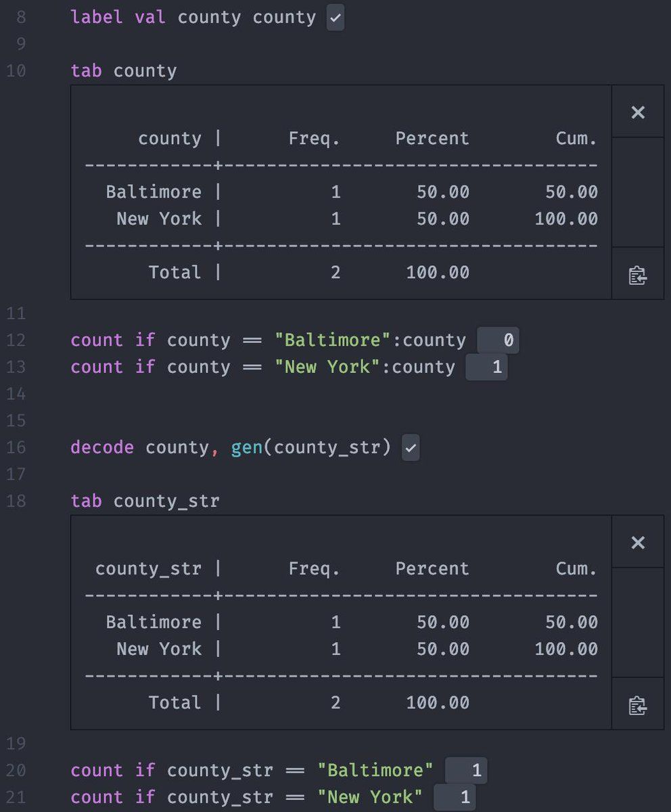This screenshot has height=812, width=671.
Task: Select line number 8 in the gutter
Action: [20, 17]
